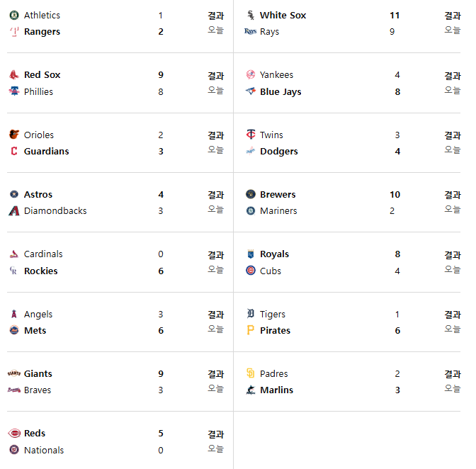Click the Twins TC logo
Screen dimensions: 476x469
pyautogui.click(x=251, y=135)
